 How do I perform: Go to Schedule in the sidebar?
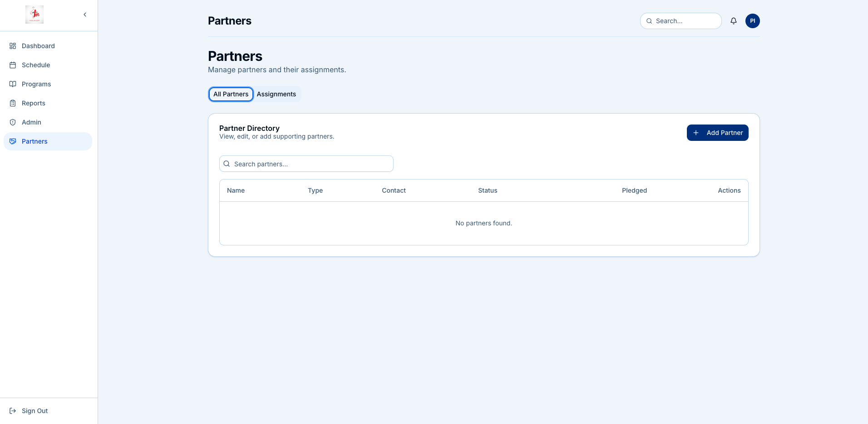36,65
